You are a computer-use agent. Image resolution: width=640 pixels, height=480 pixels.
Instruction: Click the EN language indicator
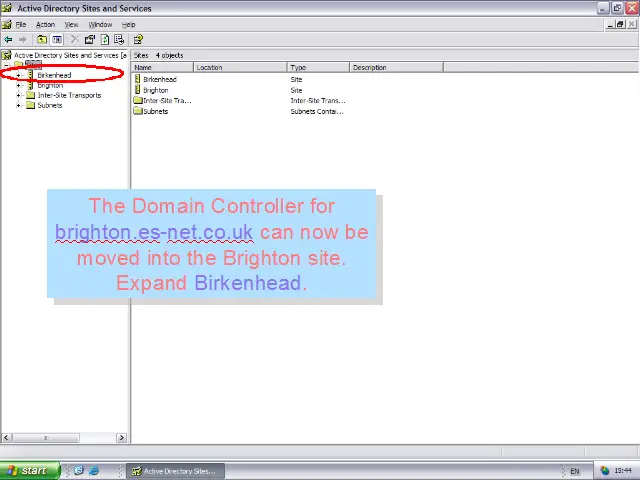(x=575, y=471)
